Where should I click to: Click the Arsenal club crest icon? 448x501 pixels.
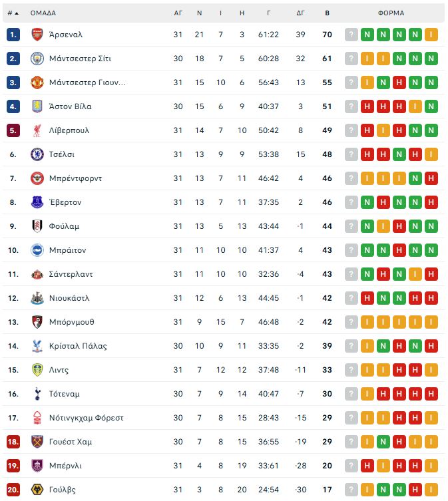[x=37, y=35]
